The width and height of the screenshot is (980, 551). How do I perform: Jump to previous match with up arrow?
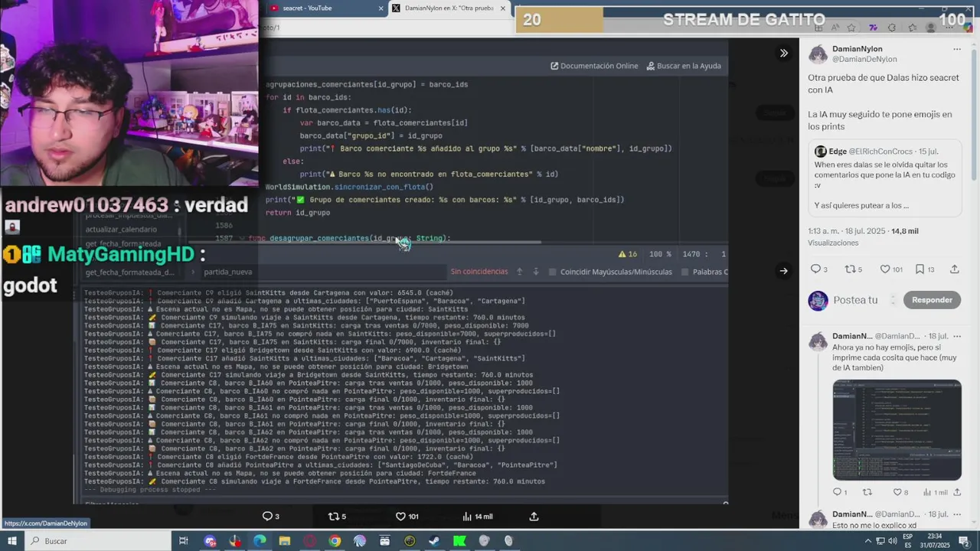tap(519, 272)
